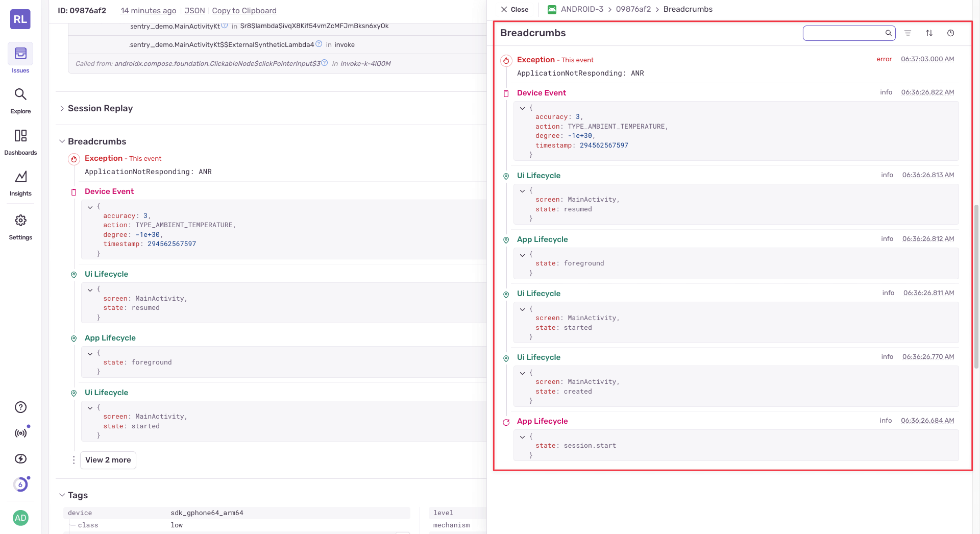Screen dimensions: 980x534
Task: Select Explore in the left sidebar
Action: [x=20, y=100]
